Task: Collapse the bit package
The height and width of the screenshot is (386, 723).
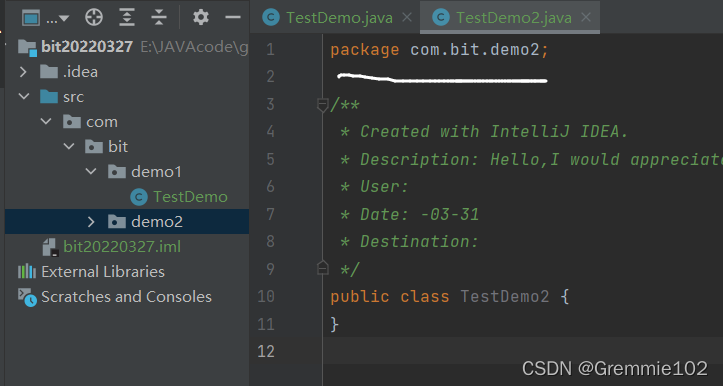Action: pyautogui.click(x=69, y=146)
